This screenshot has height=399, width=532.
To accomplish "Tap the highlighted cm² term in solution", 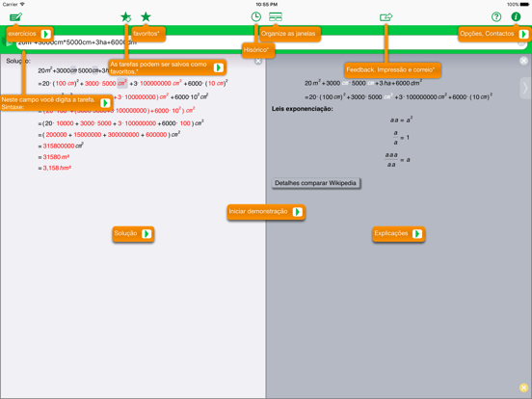I will (x=122, y=83).
